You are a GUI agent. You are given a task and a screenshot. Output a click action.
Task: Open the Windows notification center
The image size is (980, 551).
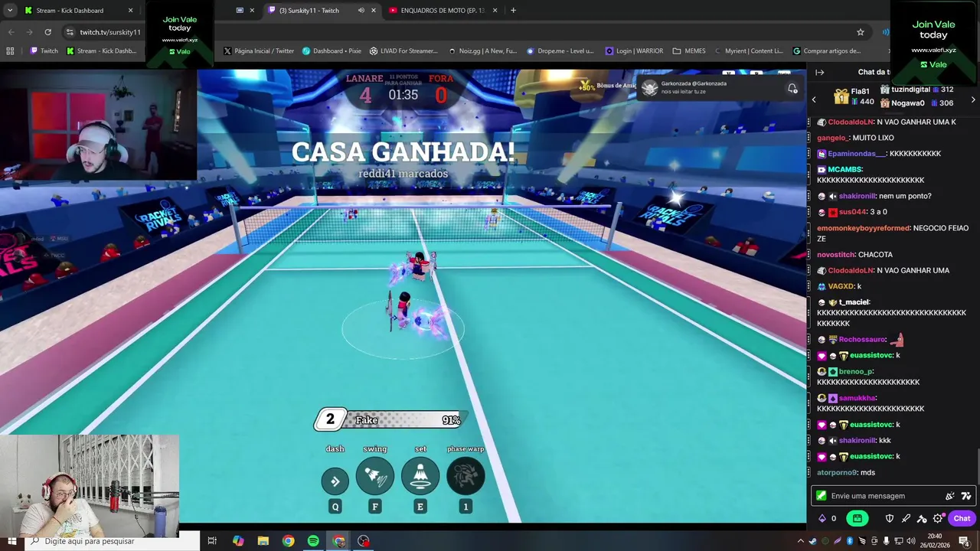click(964, 541)
